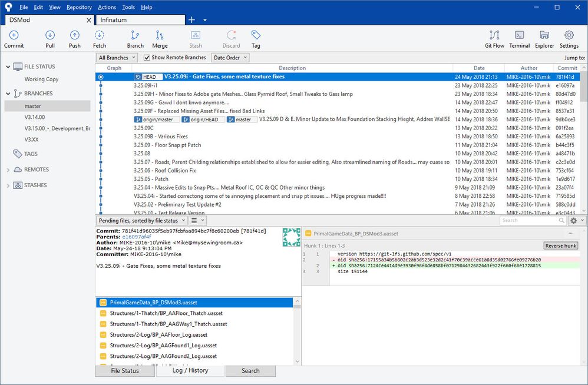588x385 pixels.
Task: Select the V3.15.00 Development branch
Action: click(x=57, y=128)
